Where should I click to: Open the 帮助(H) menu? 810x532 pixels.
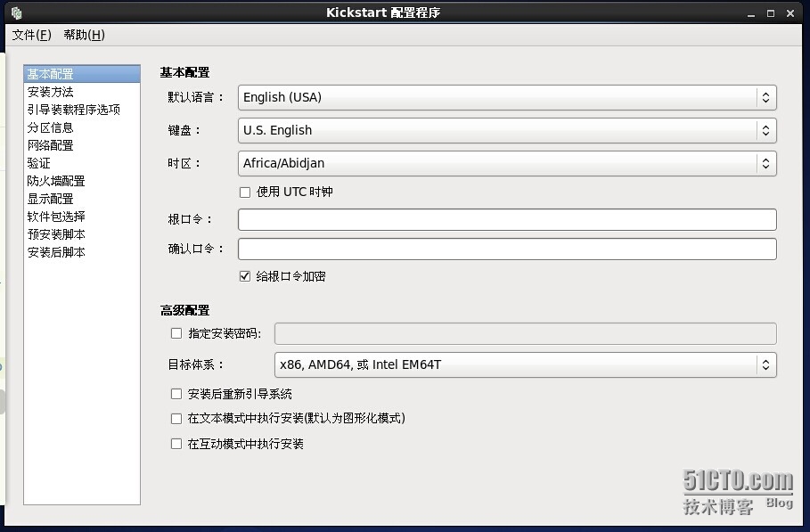[84, 35]
